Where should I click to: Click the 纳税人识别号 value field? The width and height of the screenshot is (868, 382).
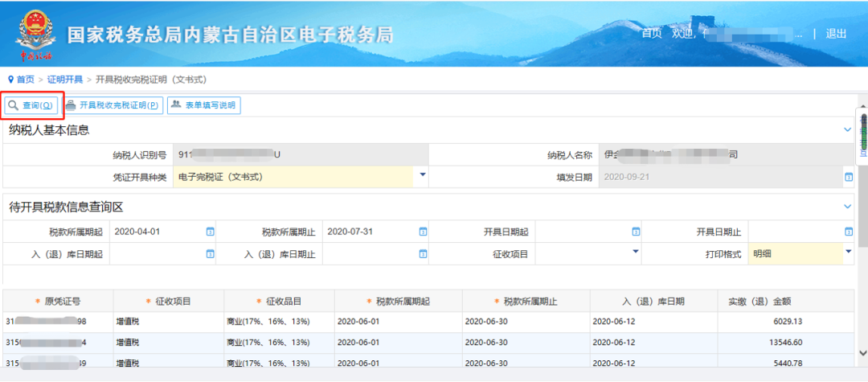[x=301, y=155]
